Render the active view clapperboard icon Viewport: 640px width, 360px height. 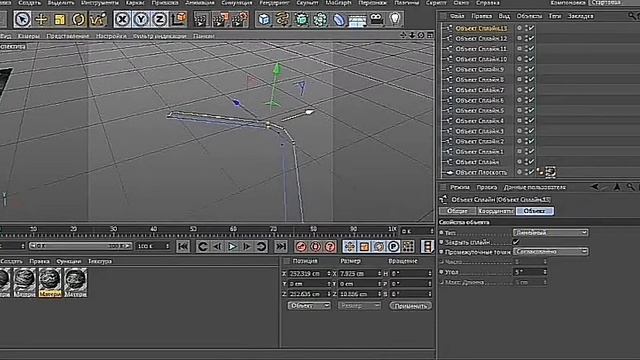click(x=201, y=19)
